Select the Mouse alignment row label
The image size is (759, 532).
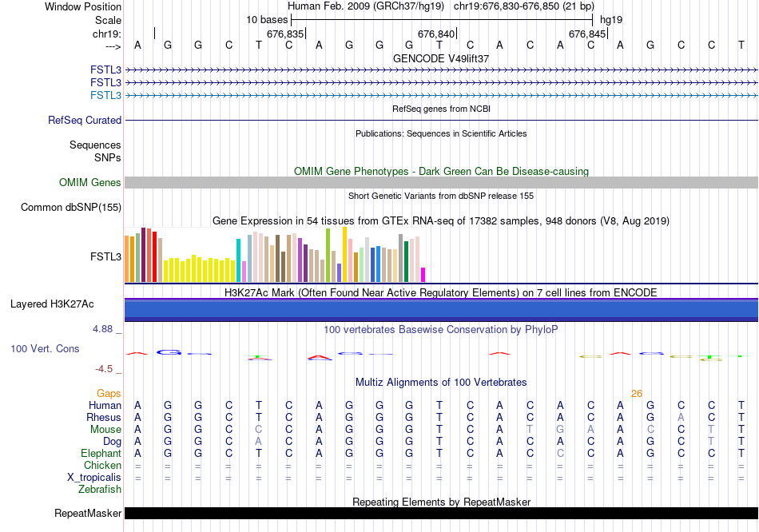point(105,430)
